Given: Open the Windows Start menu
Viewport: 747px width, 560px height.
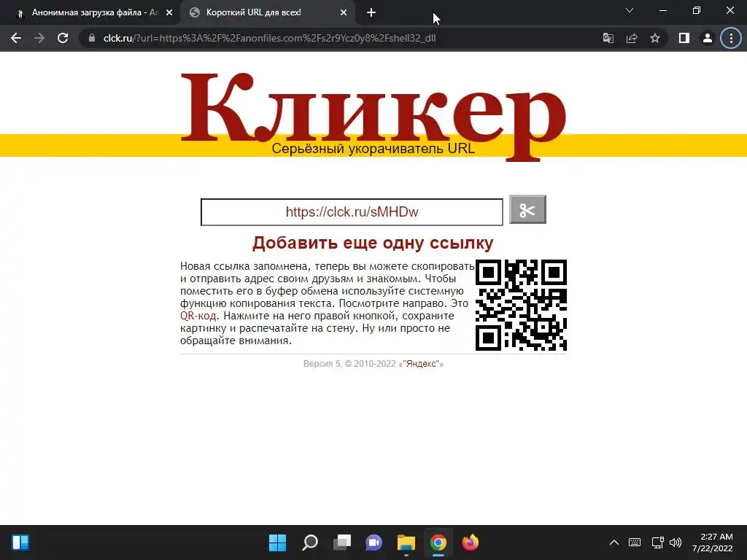Looking at the screenshot, I should [277, 542].
